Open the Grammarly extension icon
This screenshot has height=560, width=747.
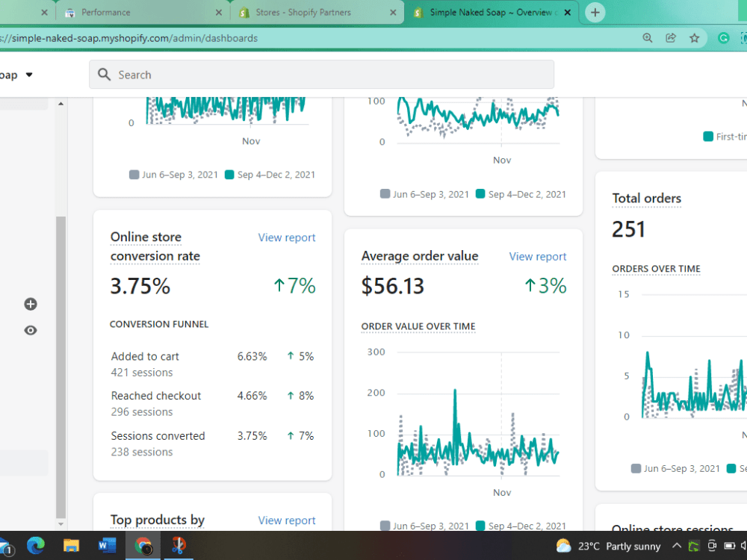click(723, 38)
